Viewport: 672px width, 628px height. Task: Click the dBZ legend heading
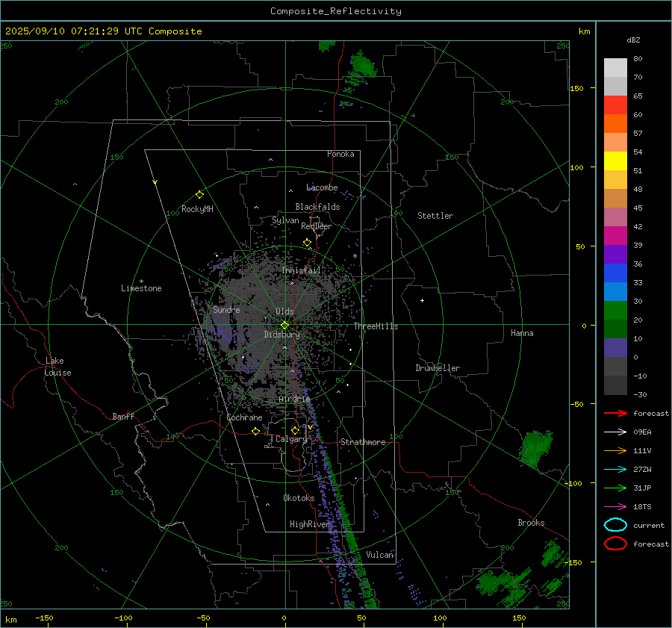pos(633,40)
